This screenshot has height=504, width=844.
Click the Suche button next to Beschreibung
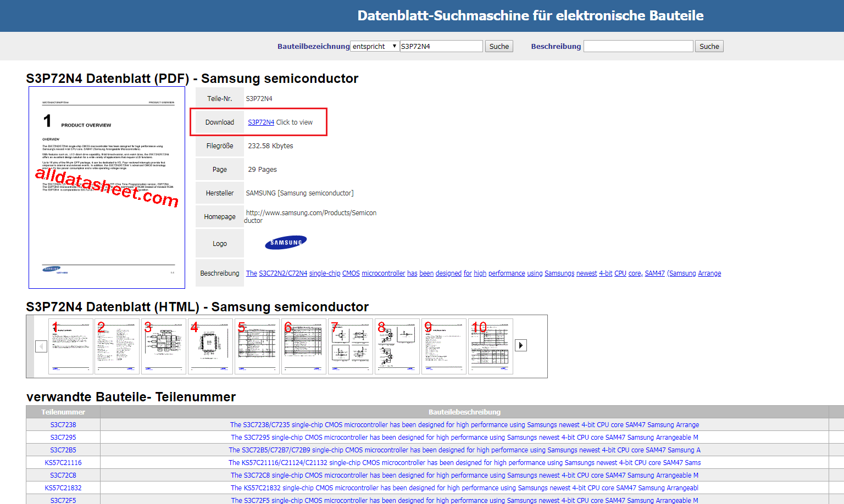coord(709,46)
